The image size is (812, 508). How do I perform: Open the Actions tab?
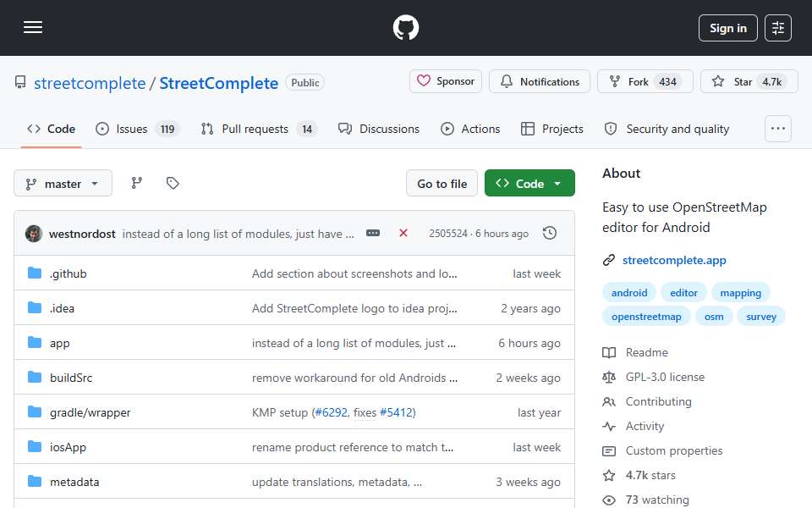pos(470,129)
